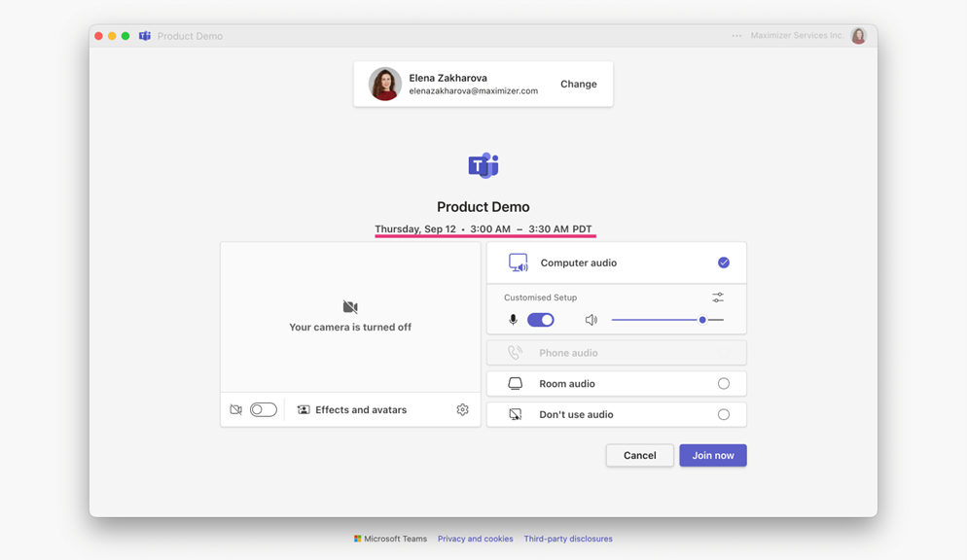
Task: Click the profile avatar in the title bar
Action: (858, 36)
